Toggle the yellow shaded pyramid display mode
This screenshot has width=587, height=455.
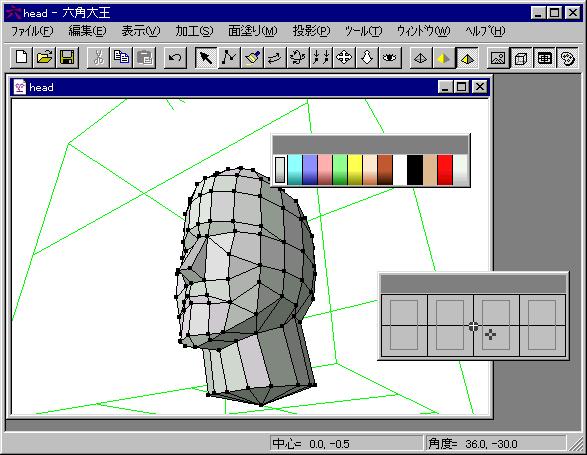tap(444, 58)
